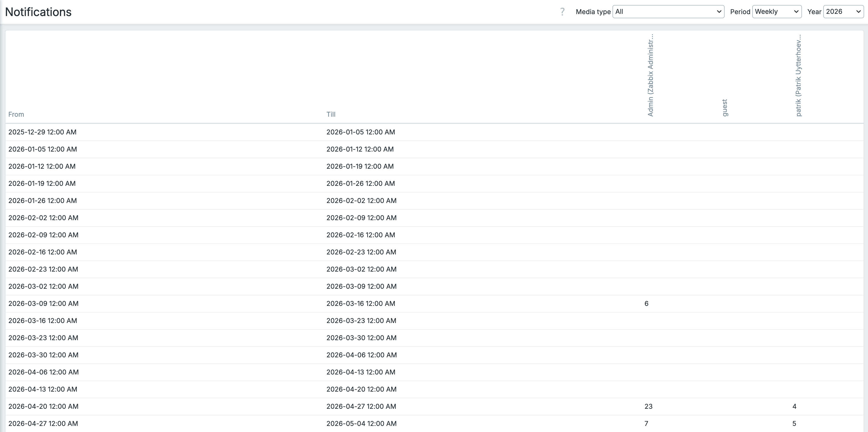
Task: Click patrik count 4 for April 20 week
Action: click(794, 407)
